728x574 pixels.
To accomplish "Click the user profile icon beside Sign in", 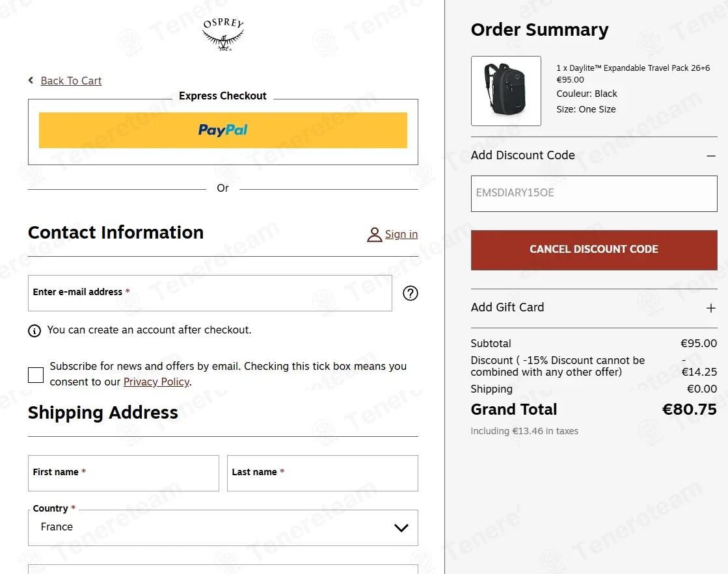I will 374,235.
